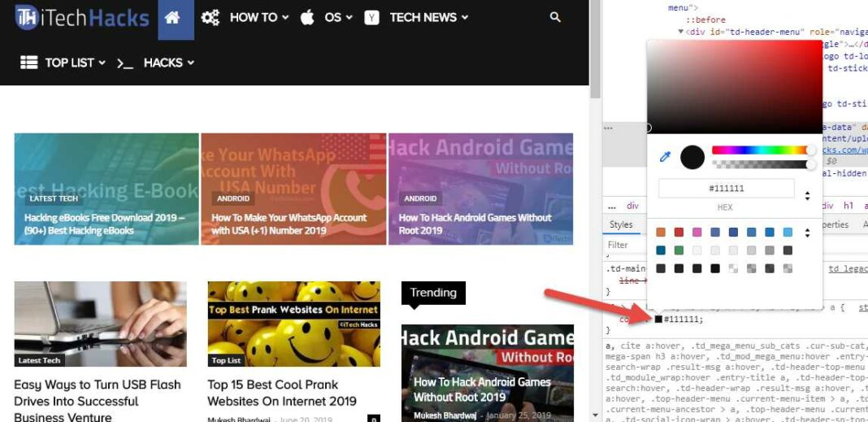Screen dimensions: 868x422
Task: Click ANDROID badge on Hack Android Games
Action: click(x=420, y=198)
